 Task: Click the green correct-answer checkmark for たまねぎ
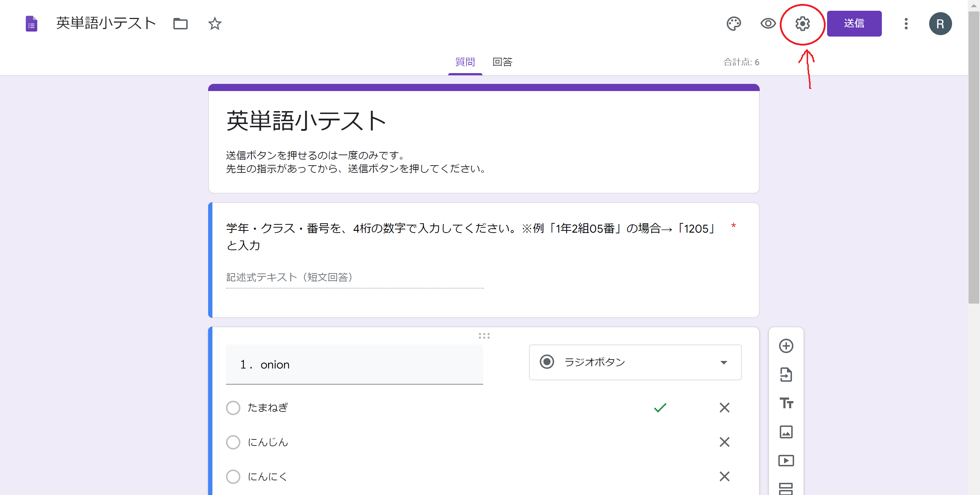(660, 408)
